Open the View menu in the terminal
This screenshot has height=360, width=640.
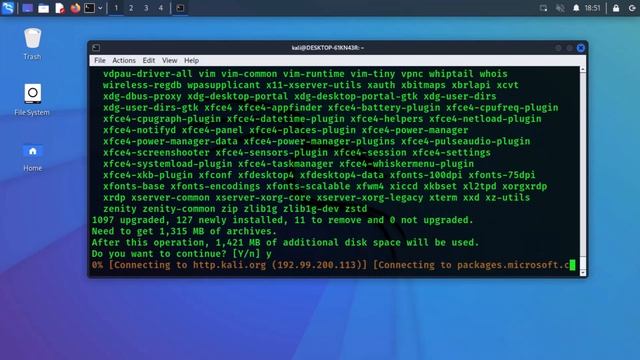(169, 60)
